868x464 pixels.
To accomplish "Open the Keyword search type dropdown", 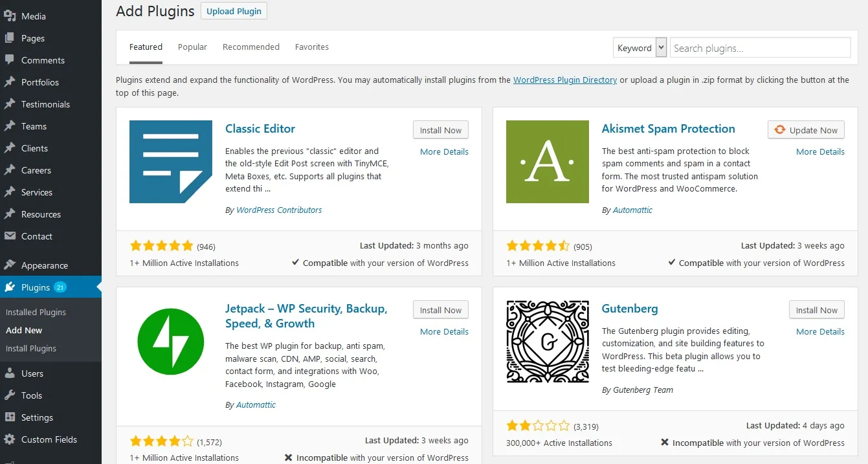I will coord(640,48).
